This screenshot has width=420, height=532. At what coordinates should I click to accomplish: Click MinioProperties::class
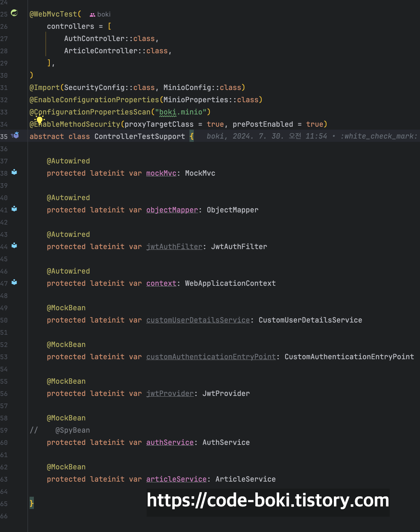point(211,100)
